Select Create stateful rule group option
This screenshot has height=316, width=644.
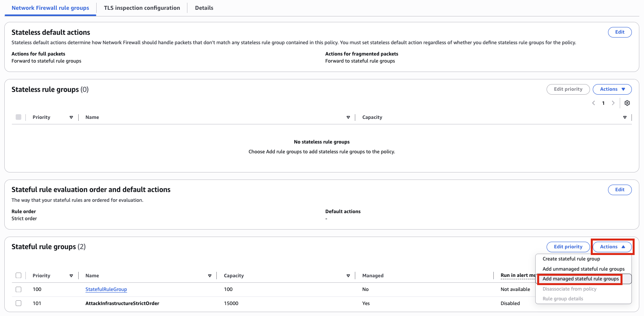point(571,259)
